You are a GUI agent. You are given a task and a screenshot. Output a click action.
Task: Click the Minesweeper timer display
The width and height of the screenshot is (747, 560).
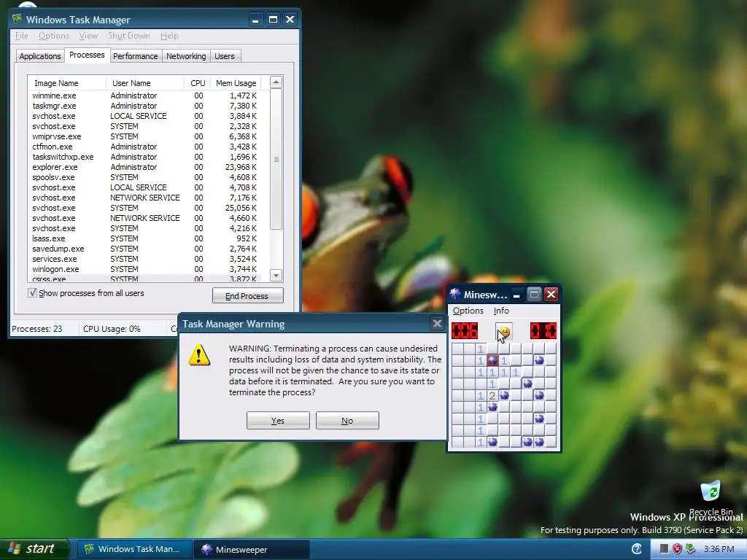click(x=543, y=330)
